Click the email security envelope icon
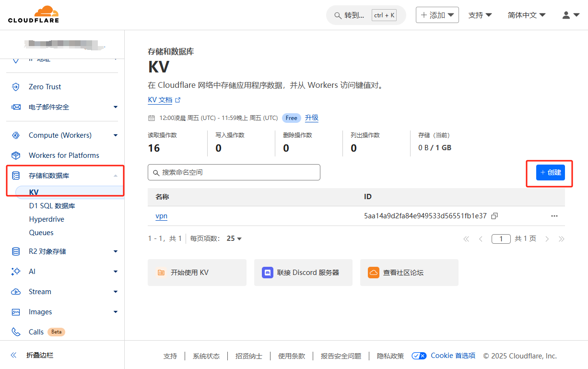The image size is (588, 369). click(x=16, y=107)
